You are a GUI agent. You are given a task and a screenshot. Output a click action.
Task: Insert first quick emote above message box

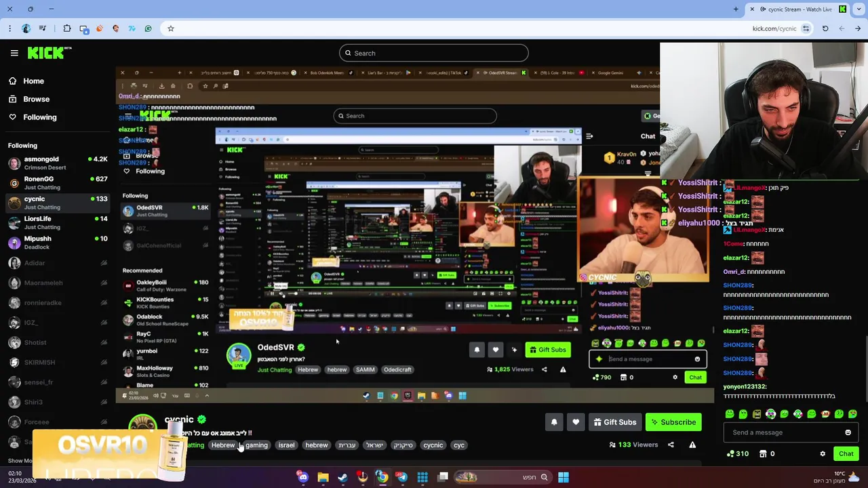point(730,414)
